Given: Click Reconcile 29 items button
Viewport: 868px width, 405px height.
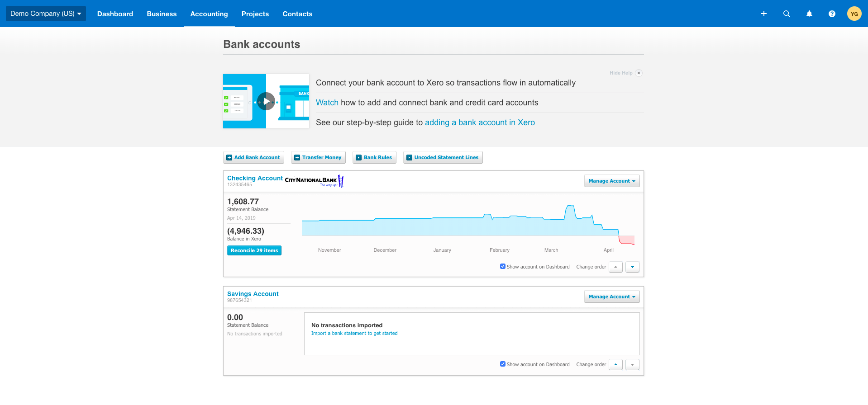Looking at the screenshot, I should tap(254, 250).
